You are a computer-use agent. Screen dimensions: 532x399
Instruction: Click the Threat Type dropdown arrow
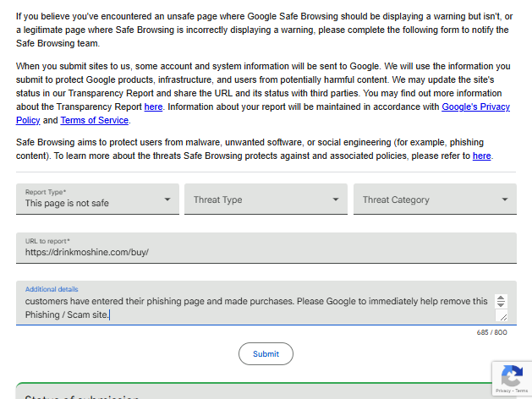[336, 199]
